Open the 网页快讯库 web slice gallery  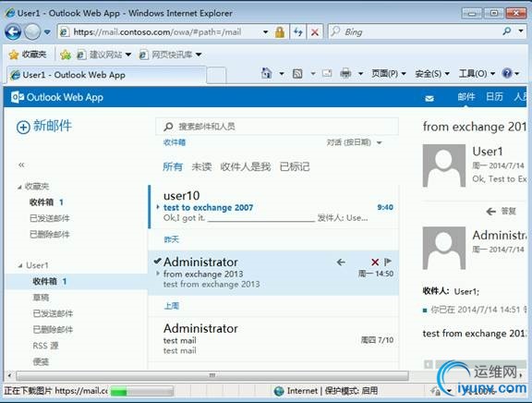coord(171,55)
